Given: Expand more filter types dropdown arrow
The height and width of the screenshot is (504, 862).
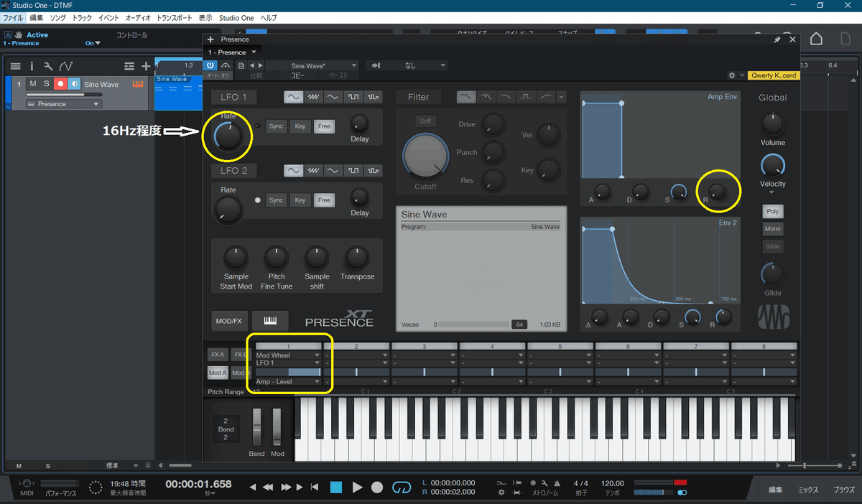Looking at the screenshot, I should pyautogui.click(x=561, y=97).
